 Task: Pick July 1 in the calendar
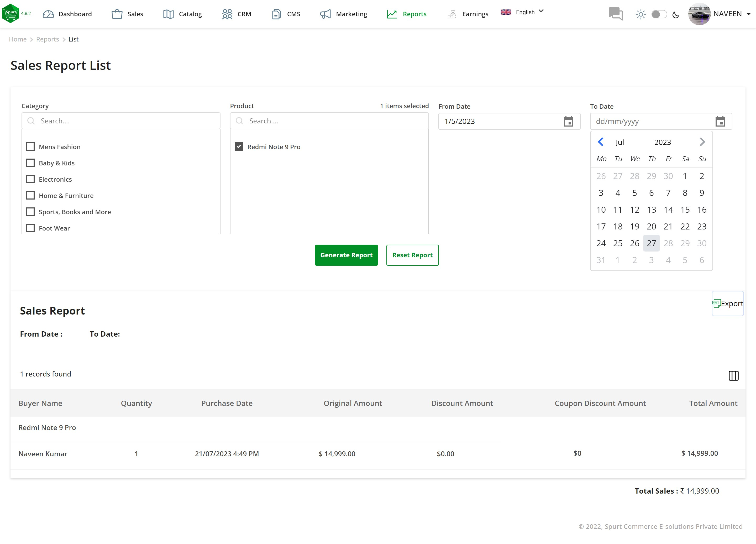(685, 176)
